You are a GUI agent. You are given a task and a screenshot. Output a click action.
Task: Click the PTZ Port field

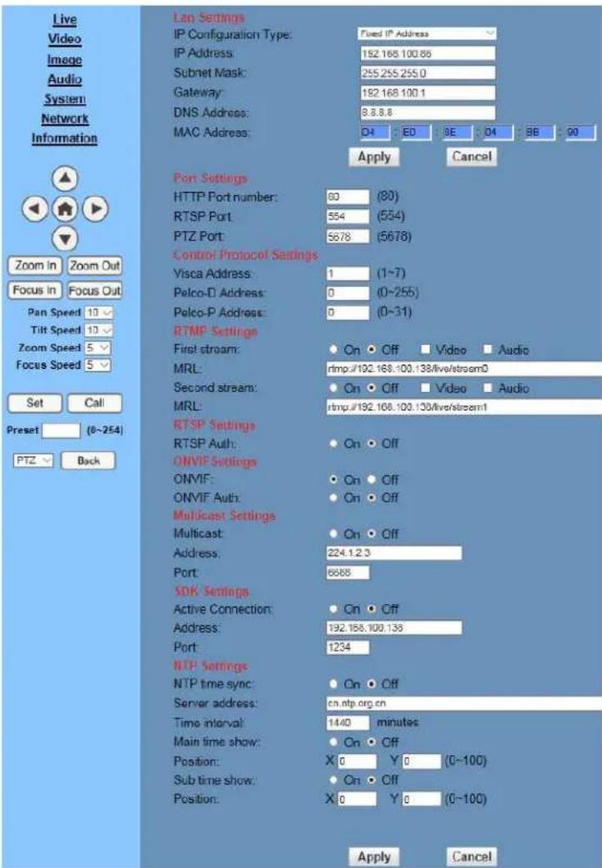coord(348,236)
